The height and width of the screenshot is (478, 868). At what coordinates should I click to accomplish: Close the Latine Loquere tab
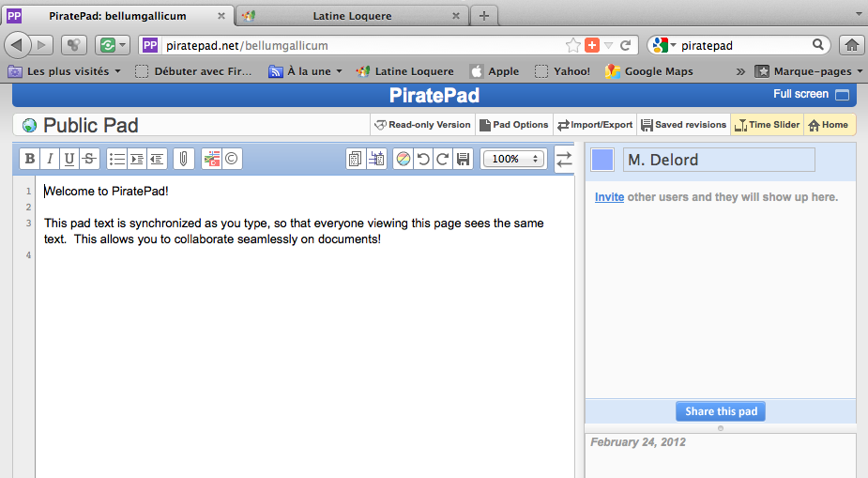tap(456, 16)
